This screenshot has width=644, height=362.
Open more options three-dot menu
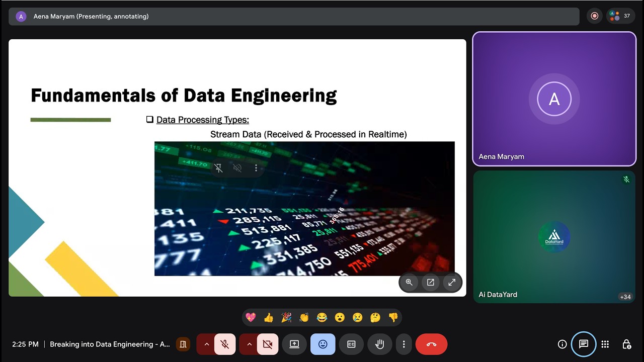pos(404,344)
